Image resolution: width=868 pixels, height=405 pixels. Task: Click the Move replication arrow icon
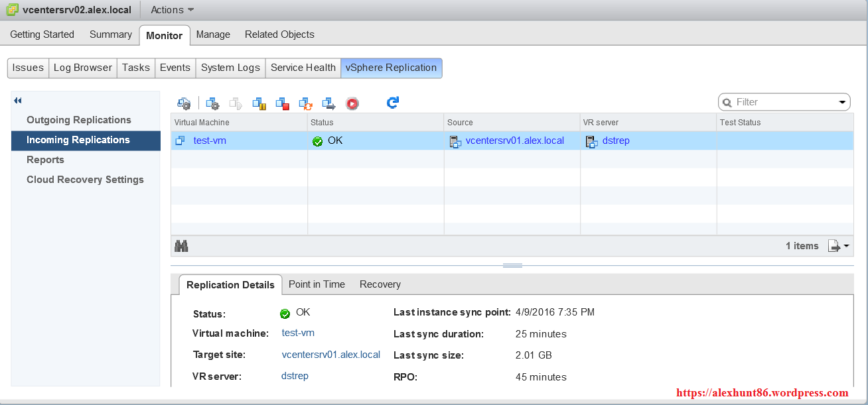click(329, 103)
